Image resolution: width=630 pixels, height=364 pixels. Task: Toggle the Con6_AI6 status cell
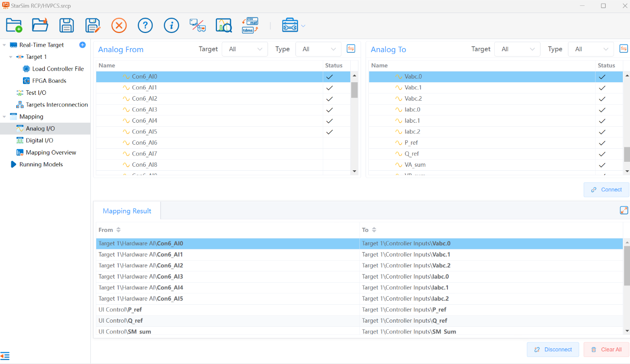point(336,143)
